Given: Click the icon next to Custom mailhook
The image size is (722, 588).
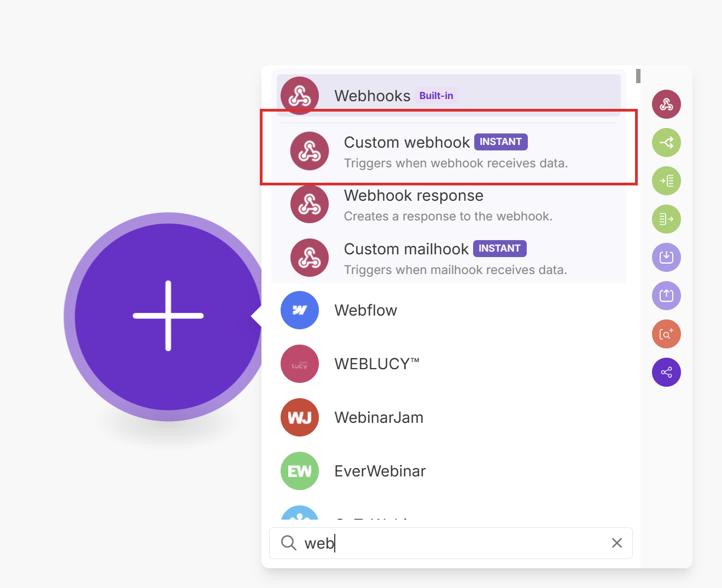Looking at the screenshot, I should 310,258.
